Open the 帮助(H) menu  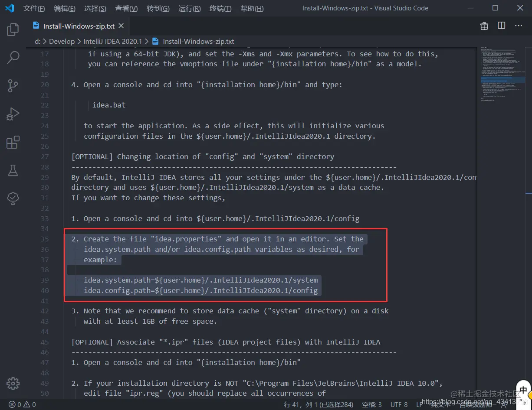[x=252, y=9]
